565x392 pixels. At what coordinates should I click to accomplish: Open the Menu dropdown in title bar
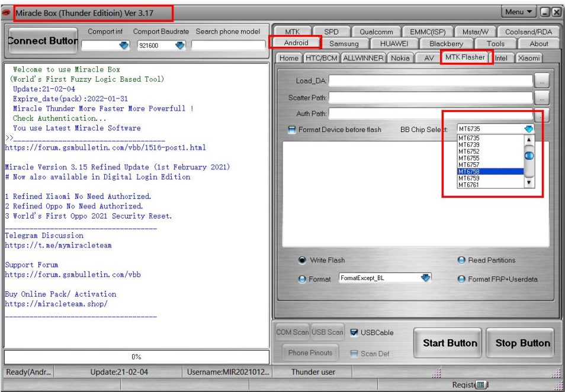[519, 12]
